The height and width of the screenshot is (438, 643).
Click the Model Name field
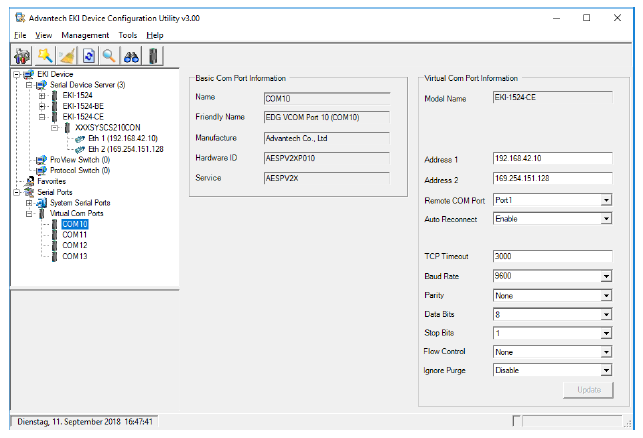coord(552,98)
